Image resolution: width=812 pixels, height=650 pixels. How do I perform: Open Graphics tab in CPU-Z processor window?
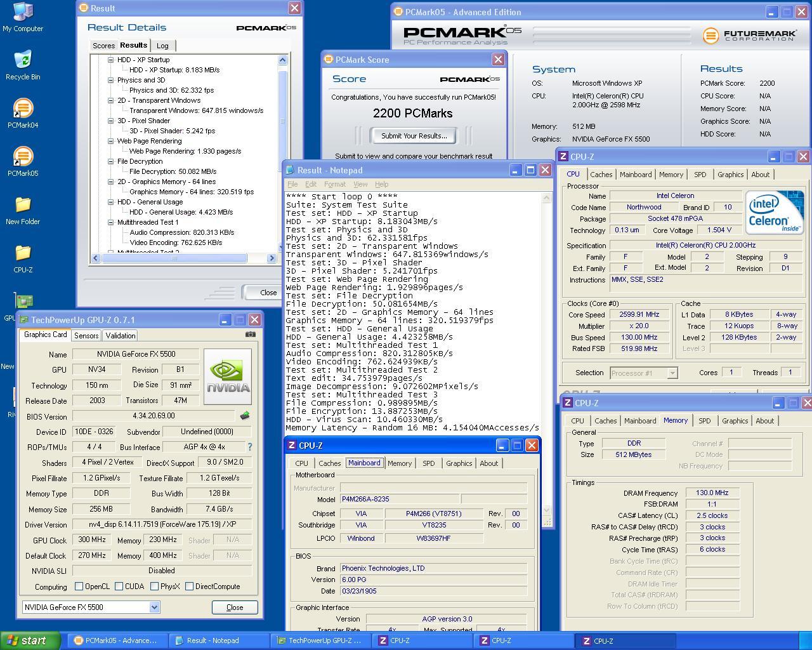coord(730,175)
